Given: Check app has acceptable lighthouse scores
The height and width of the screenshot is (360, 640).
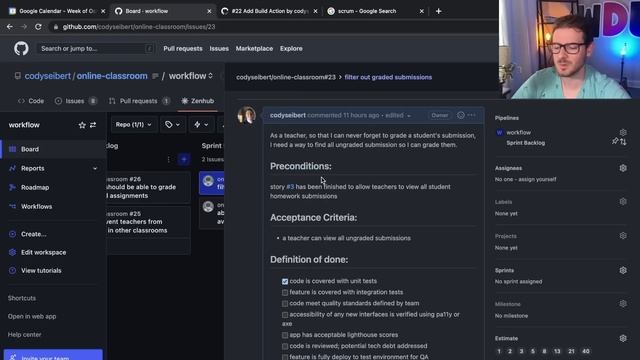Looking at the screenshot, I should [x=285, y=335].
